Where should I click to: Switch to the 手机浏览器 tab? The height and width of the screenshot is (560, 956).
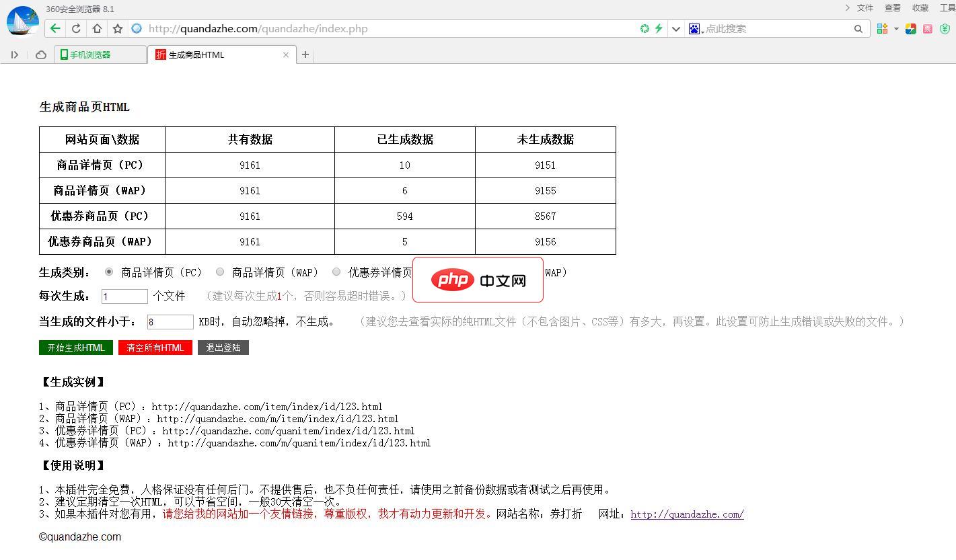click(100, 54)
